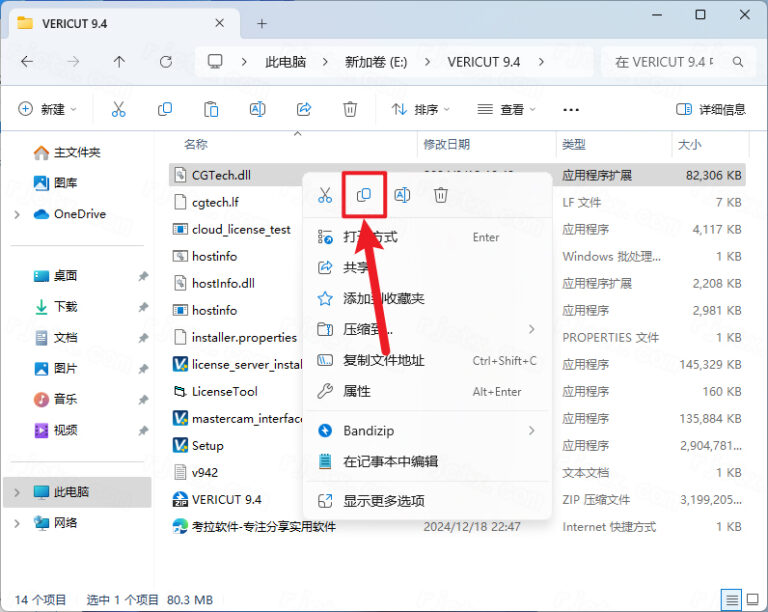Click the Delete trash icon in context menu
This screenshot has width=768, height=612.
(441, 195)
